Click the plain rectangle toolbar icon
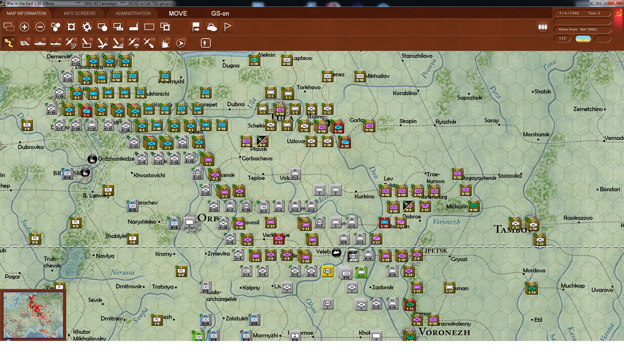The height and width of the screenshot is (364, 624). [149, 27]
